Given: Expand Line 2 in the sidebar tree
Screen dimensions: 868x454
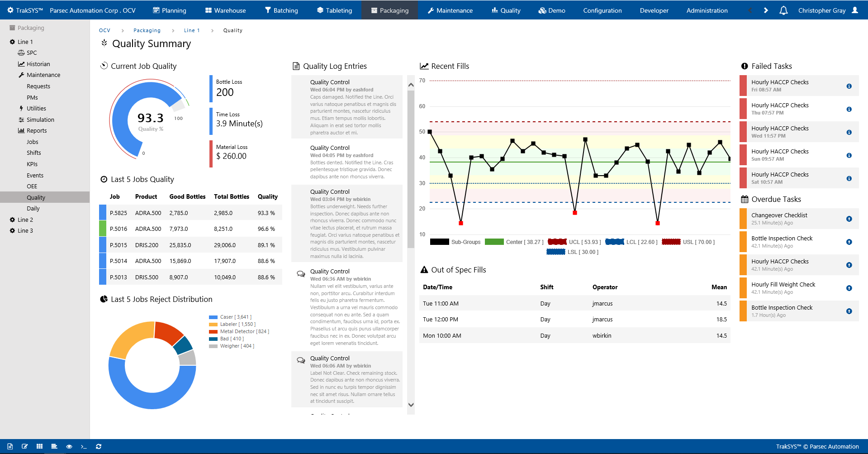Looking at the screenshot, I should [x=25, y=220].
